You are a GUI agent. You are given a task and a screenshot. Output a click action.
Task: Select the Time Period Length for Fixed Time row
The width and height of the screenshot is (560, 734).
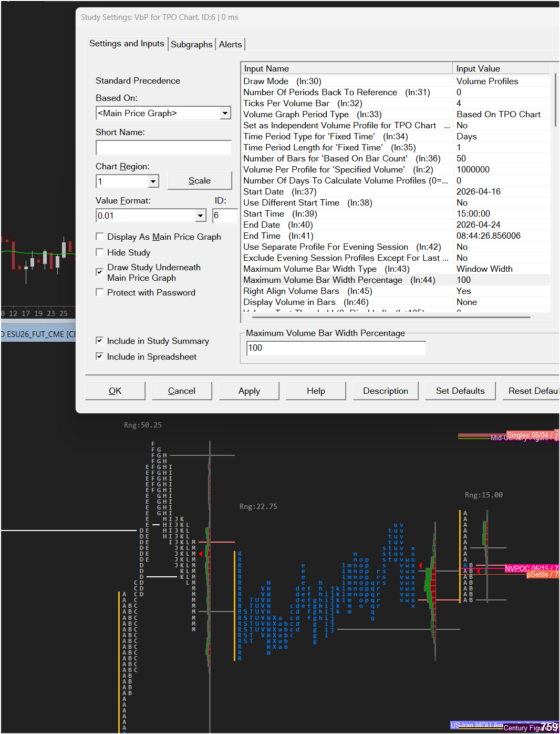pyautogui.click(x=396, y=147)
